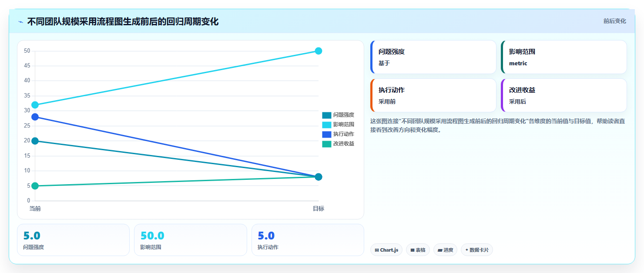
Task: Click the 改进收益 legend label
Action: pyautogui.click(x=344, y=144)
